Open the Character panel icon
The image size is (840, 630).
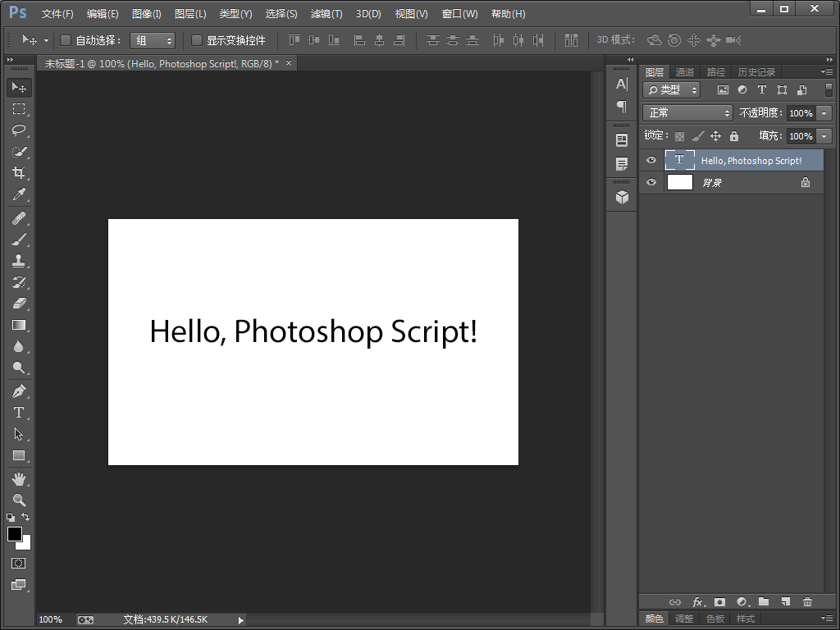[622, 84]
